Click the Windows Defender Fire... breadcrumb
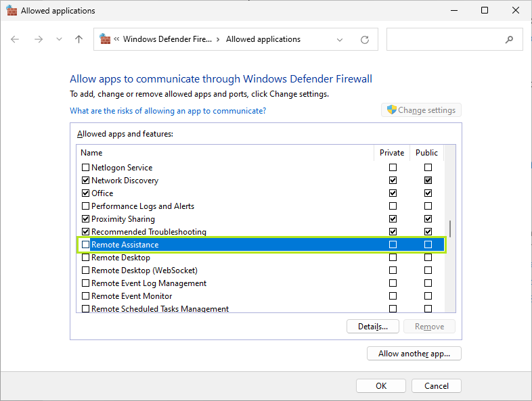 tap(167, 39)
